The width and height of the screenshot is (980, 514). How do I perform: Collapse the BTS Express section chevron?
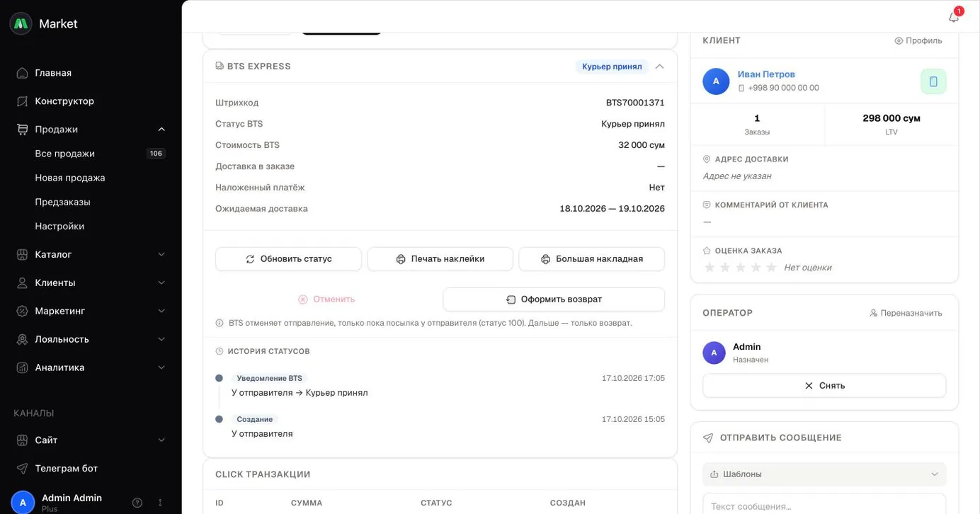tap(659, 67)
